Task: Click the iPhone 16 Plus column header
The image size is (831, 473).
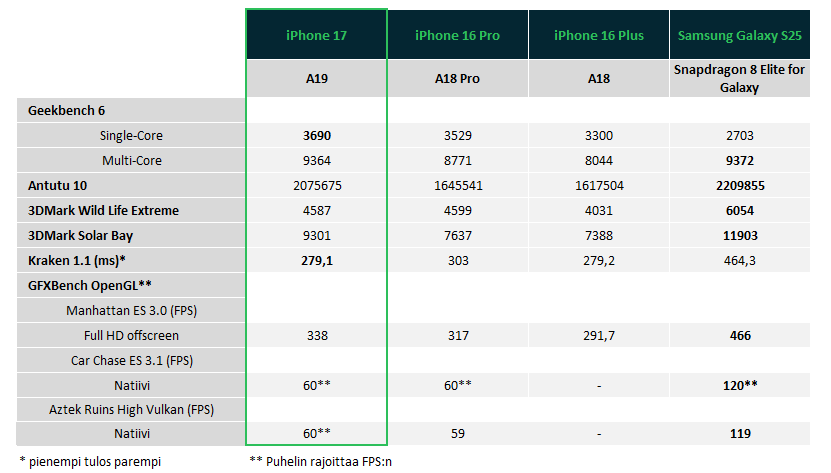Action: pos(599,36)
